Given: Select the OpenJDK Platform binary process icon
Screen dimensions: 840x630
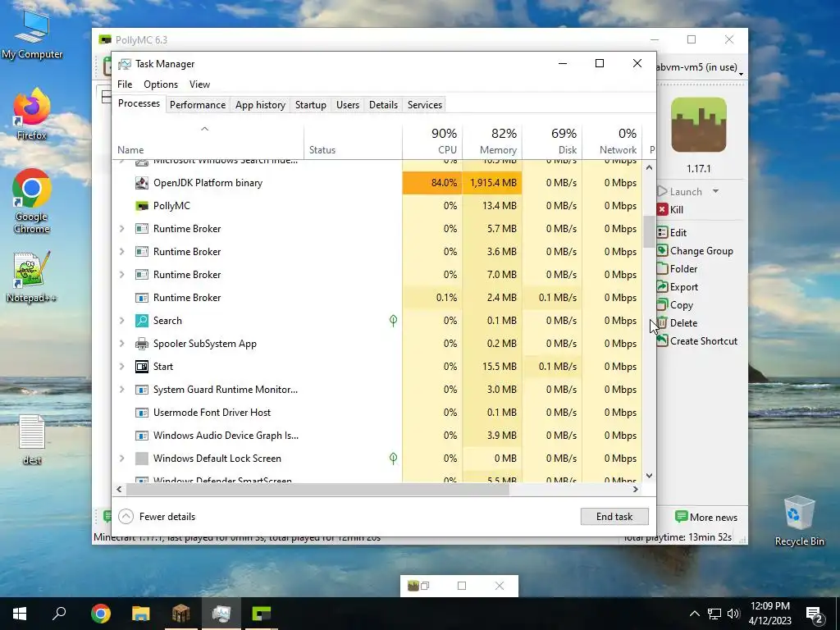Looking at the screenshot, I should 141,183.
